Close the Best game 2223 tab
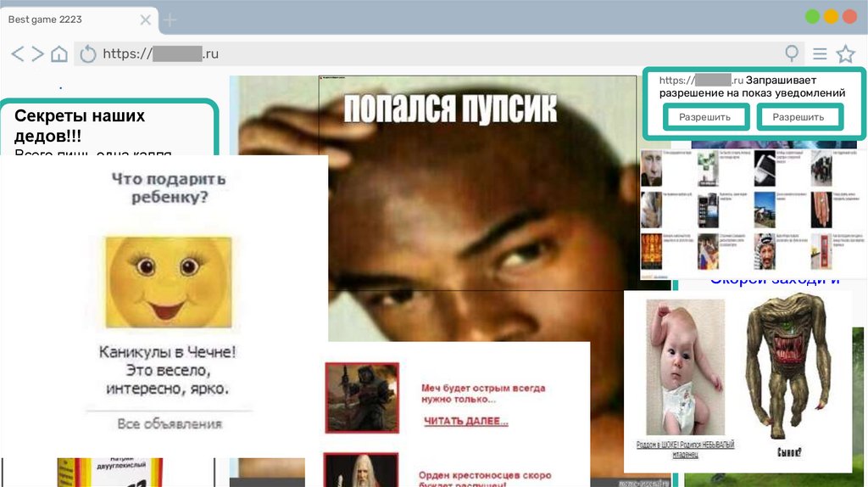Screen dimensions: 868x487 146,20
